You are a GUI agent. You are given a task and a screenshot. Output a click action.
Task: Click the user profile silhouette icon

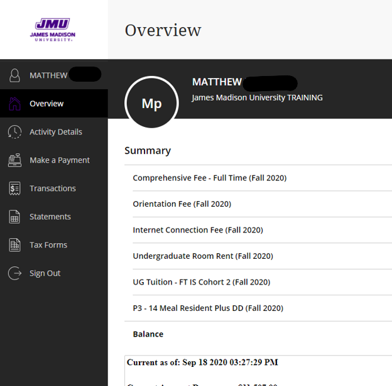coord(15,75)
